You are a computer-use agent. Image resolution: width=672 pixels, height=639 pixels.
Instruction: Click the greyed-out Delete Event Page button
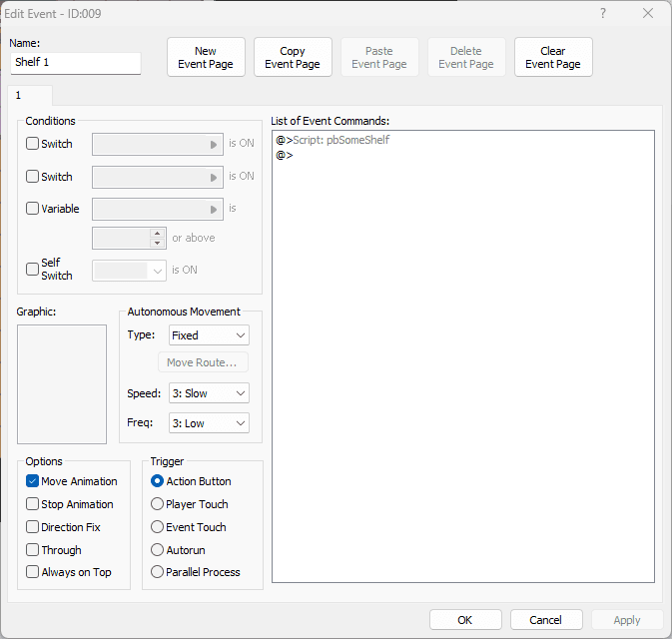click(466, 57)
